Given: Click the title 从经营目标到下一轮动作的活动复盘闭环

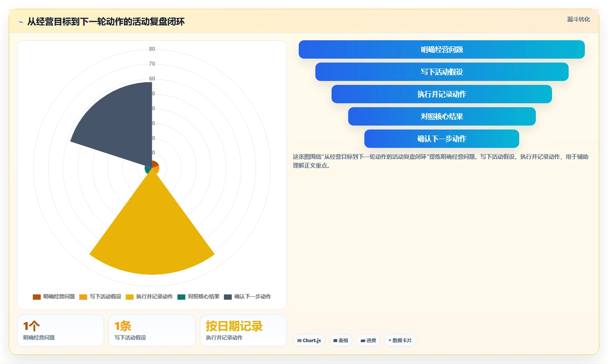Looking at the screenshot, I should [x=106, y=22].
